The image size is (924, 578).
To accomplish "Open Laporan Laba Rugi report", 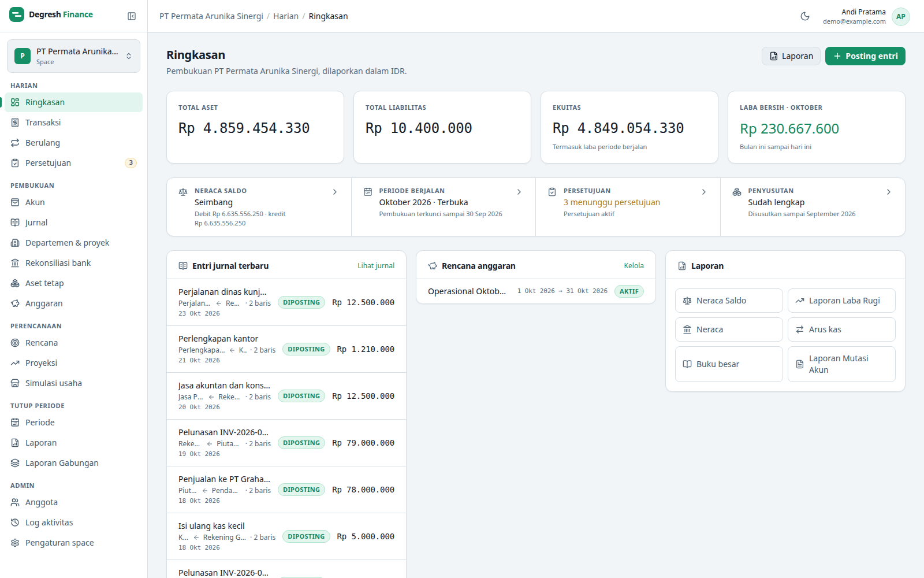I will 841,301.
